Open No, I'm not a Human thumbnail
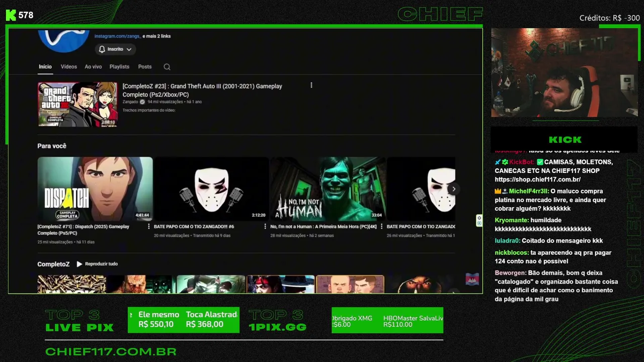644x362 pixels. click(x=328, y=189)
